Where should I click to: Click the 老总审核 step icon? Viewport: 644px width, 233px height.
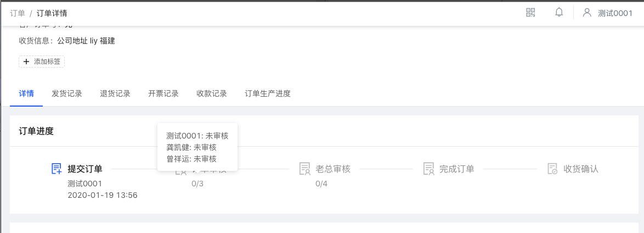click(305, 169)
